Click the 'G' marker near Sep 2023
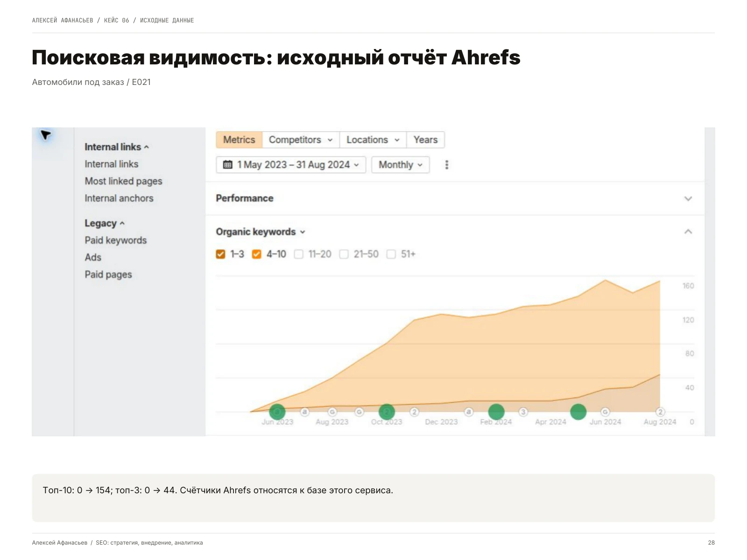This screenshot has width=747, height=560. (359, 412)
